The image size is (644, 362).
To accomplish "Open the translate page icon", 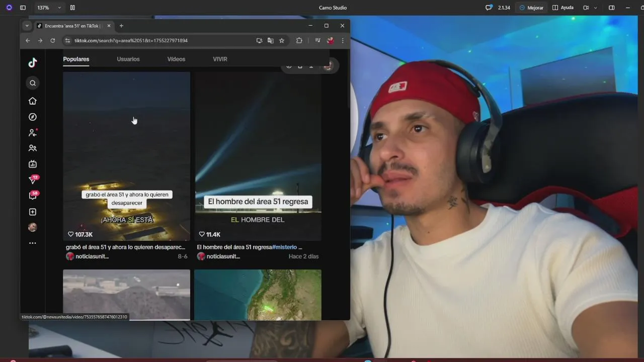I will (x=271, y=40).
